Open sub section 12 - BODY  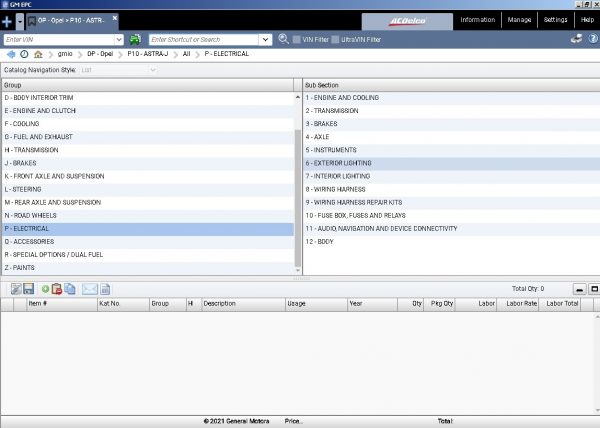click(452, 242)
